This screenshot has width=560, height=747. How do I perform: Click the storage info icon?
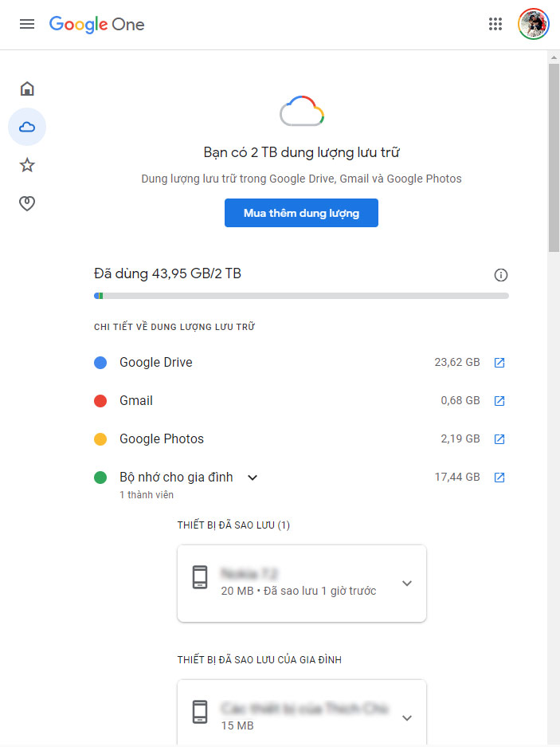[x=500, y=275]
